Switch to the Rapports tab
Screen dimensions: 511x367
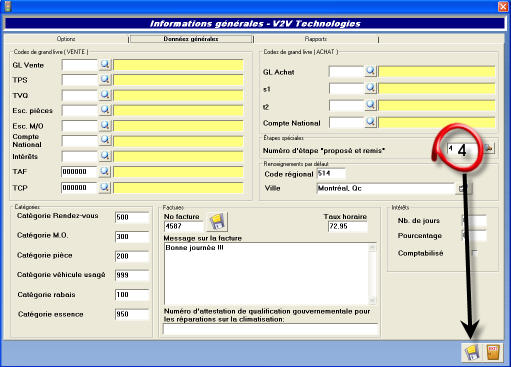point(316,39)
